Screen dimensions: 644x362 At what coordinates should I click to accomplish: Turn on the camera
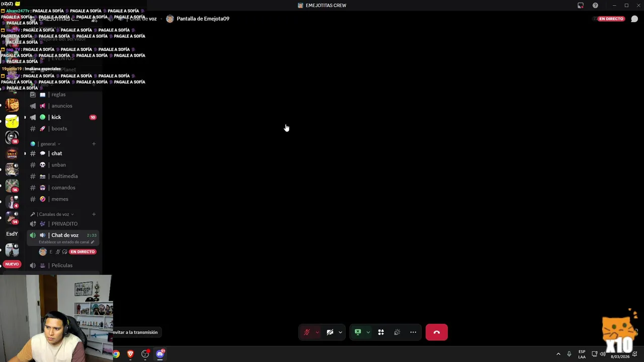(330, 332)
